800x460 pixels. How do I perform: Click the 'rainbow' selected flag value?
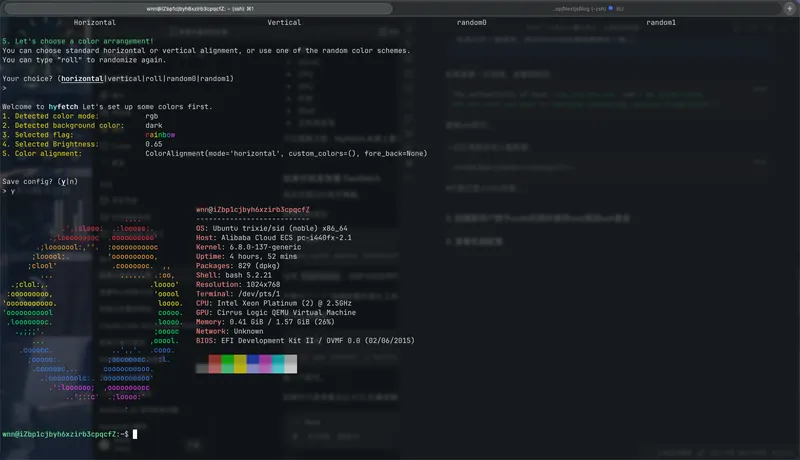pos(160,135)
